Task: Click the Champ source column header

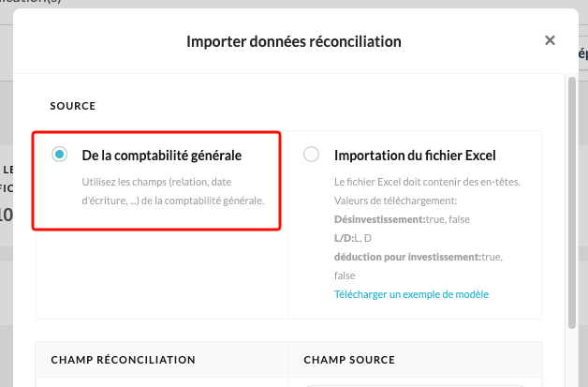Action: 348,360
